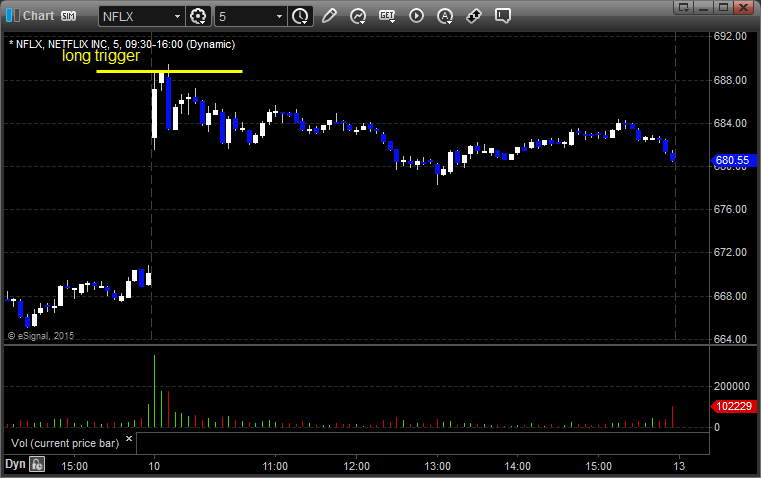The height and width of the screenshot is (478, 761).
Task: Open the window pop-out options icon
Action: point(684,7)
